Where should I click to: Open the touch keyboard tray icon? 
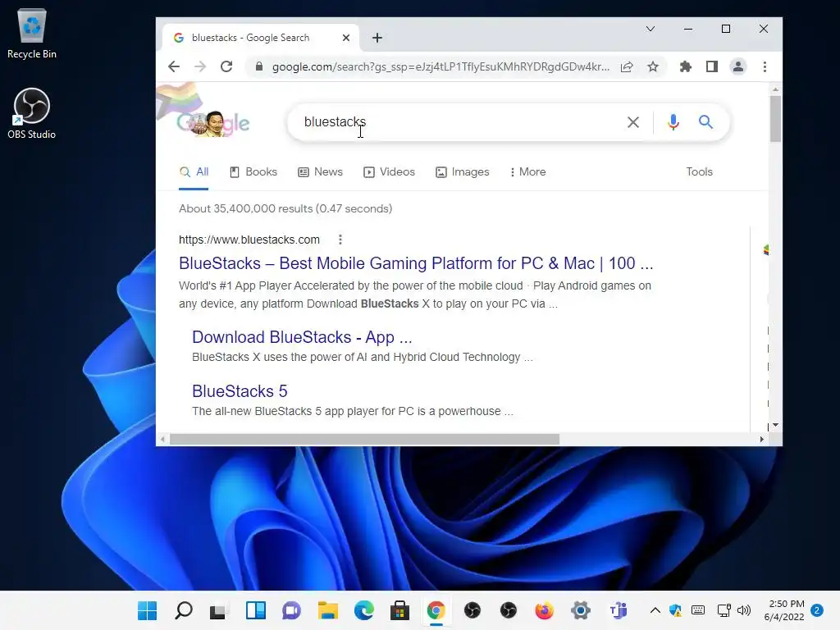[698, 610]
